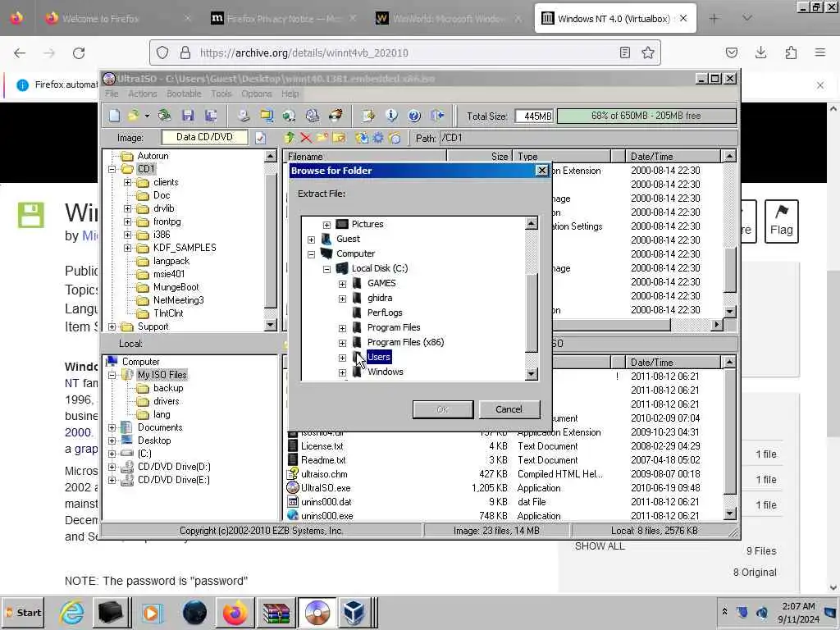Click the New image toolbar icon in UltraISO

coord(115,116)
